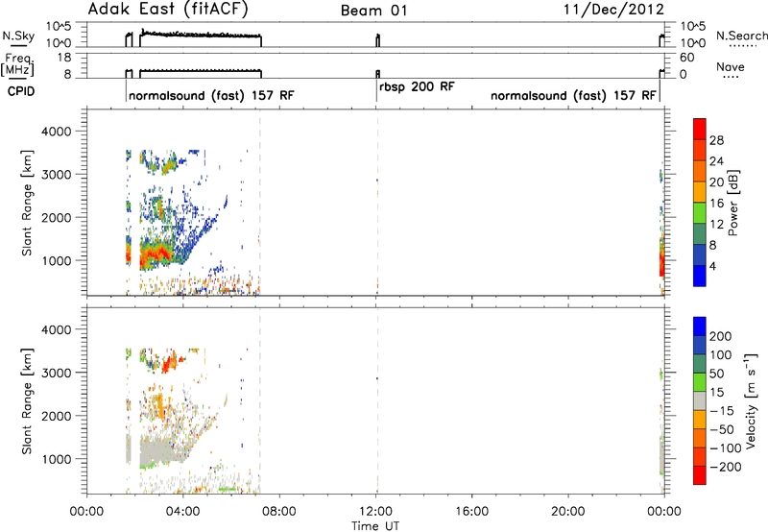
Task: Click the bottom red segment of Velocity colorbar
Action: [x=700, y=475]
